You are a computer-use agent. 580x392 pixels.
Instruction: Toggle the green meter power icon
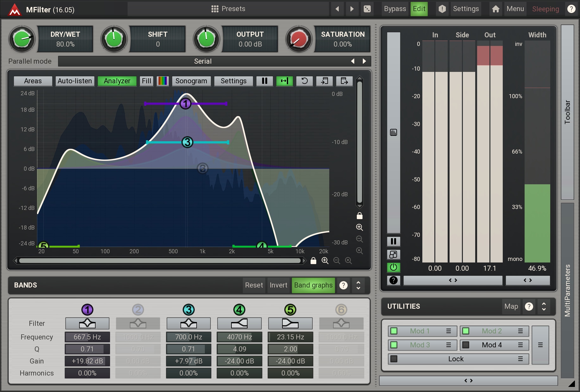coord(394,268)
